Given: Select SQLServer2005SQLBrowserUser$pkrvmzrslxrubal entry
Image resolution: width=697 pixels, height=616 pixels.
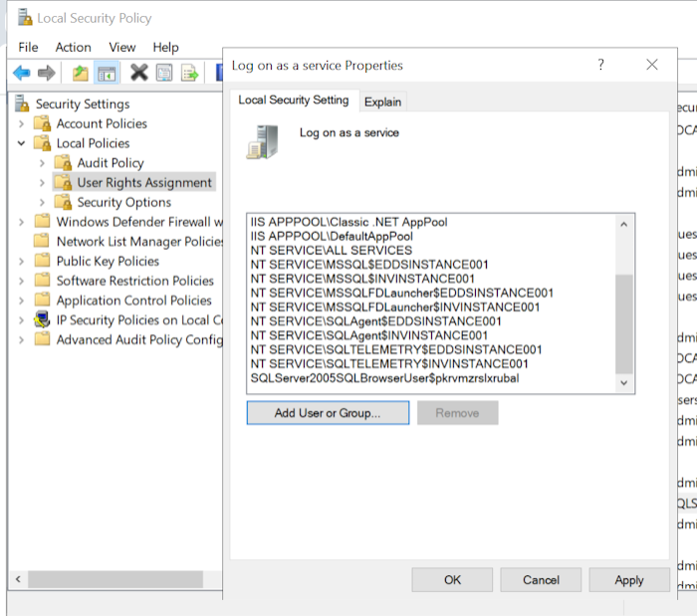Looking at the screenshot, I should click(x=384, y=378).
